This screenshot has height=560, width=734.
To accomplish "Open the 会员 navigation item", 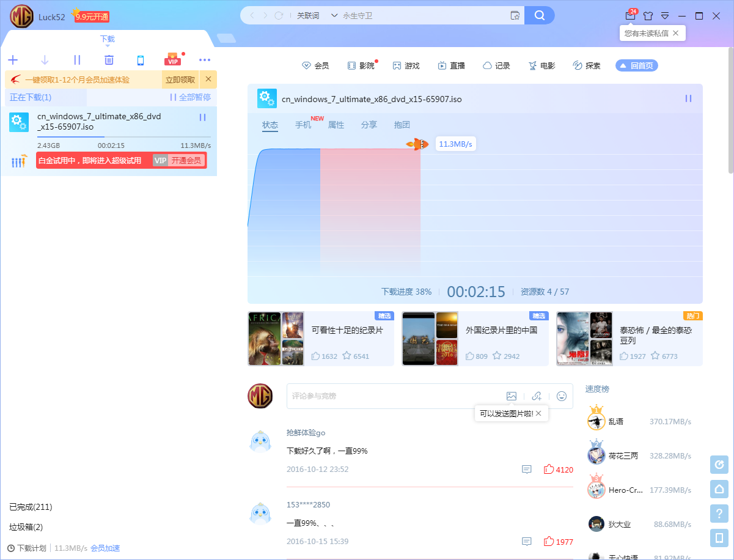I will (x=315, y=65).
